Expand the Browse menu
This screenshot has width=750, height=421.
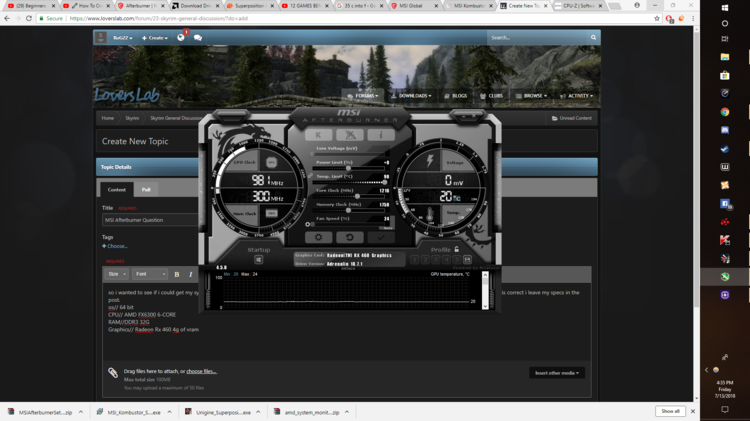[531, 96]
